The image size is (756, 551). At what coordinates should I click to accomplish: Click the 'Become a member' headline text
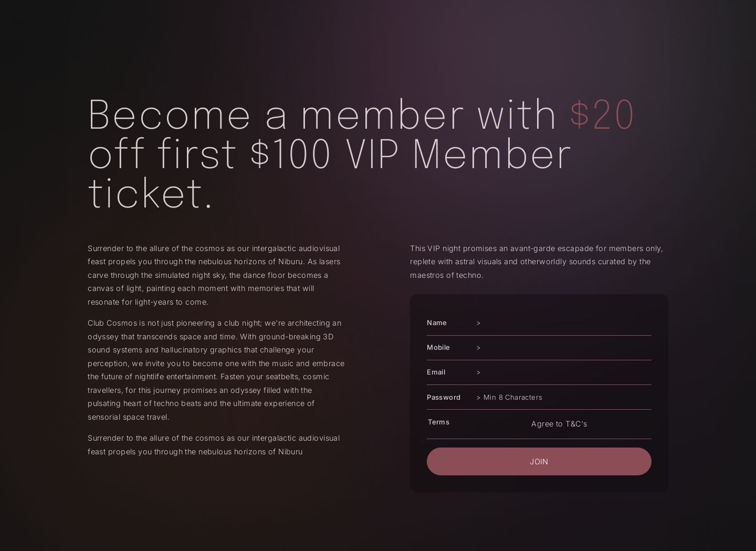[x=322, y=114]
